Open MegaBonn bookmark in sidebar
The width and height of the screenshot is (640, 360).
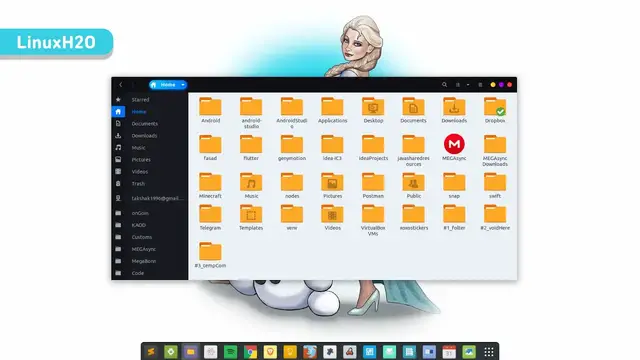click(x=149, y=261)
